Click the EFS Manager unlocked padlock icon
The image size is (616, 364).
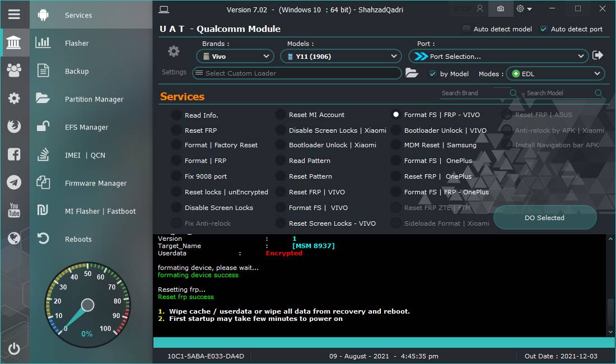coord(43,126)
